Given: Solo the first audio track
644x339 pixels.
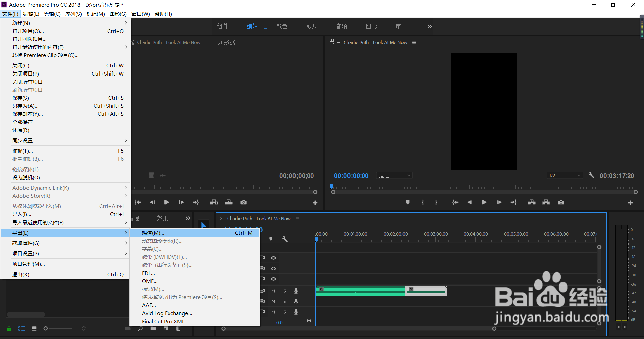Looking at the screenshot, I should click(285, 291).
